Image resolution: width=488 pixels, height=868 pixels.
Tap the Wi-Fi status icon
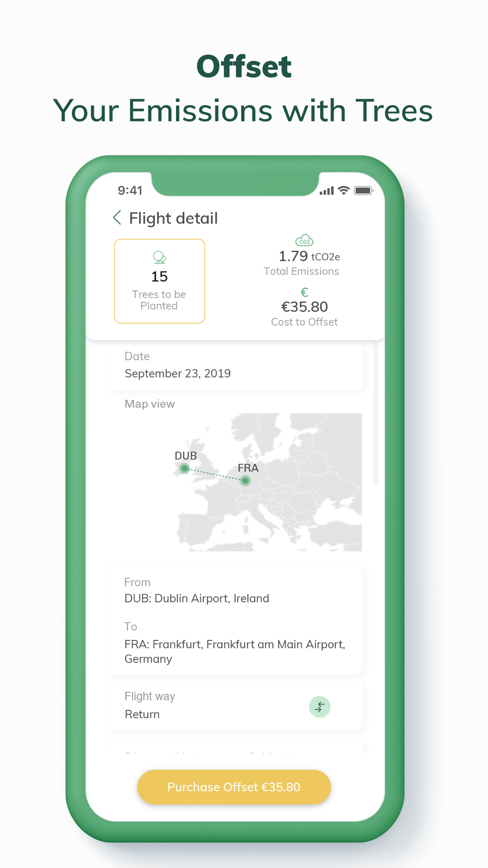(344, 190)
